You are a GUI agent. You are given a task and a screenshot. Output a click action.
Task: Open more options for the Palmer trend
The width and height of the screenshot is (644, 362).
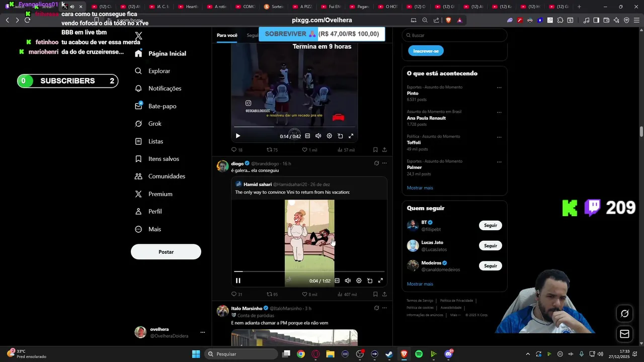pyautogui.click(x=499, y=162)
